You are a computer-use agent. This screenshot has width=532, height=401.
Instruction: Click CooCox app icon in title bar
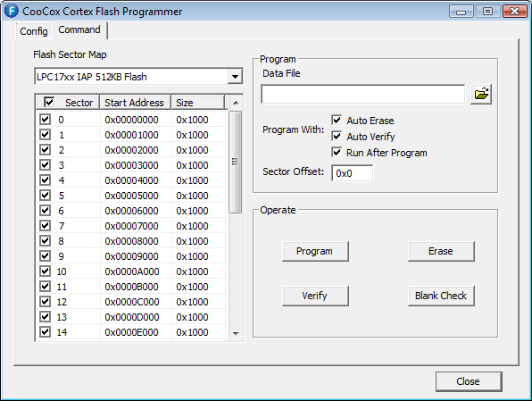(12, 11)
